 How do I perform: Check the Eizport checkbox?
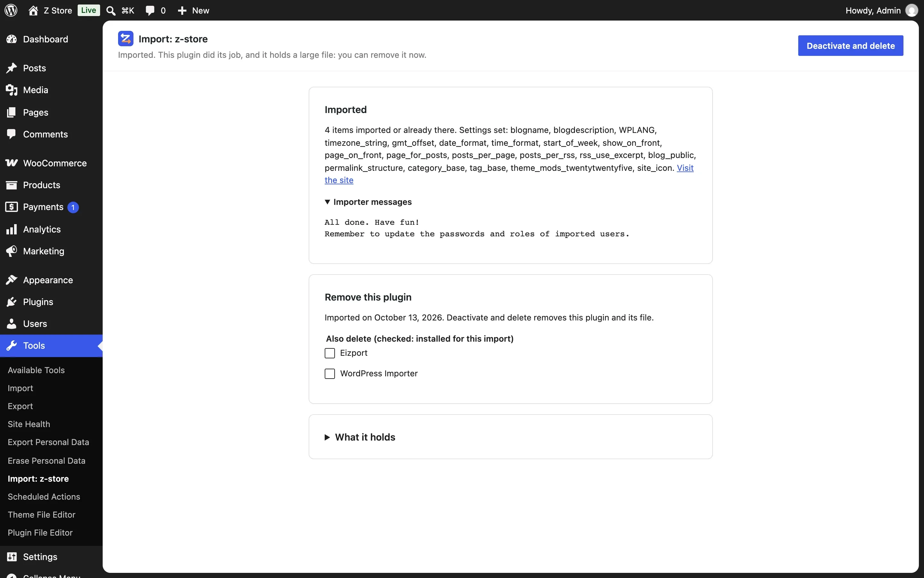click(x=329, y=353)
